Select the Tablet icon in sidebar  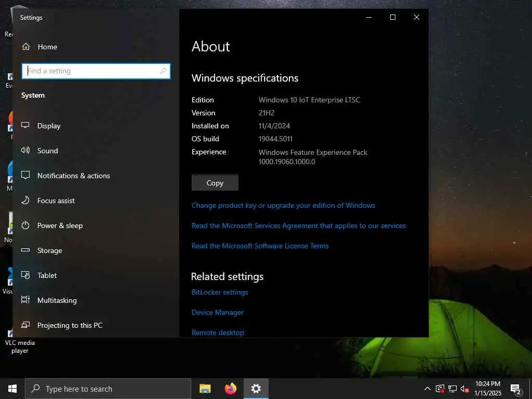(25, 275)
